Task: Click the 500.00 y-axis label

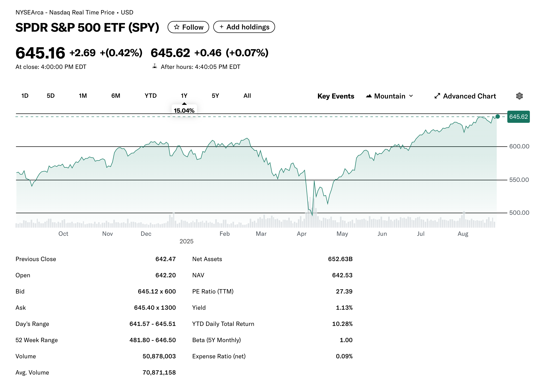Action: click(519, 213)
